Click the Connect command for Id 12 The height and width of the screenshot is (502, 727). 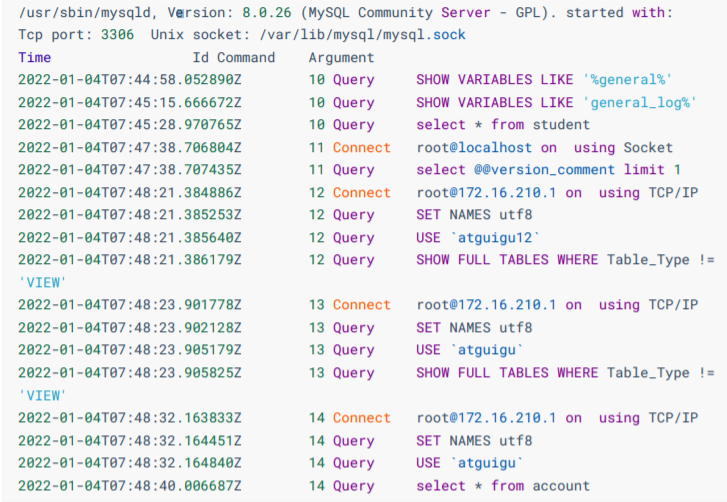pyautogui.click(x=362, y=192)
